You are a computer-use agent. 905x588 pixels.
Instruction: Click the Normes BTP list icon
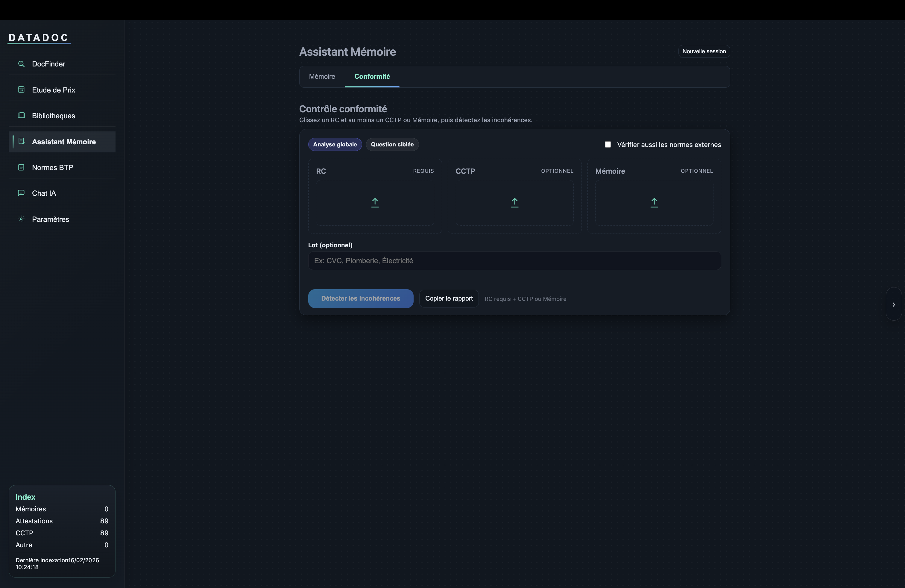21,167
